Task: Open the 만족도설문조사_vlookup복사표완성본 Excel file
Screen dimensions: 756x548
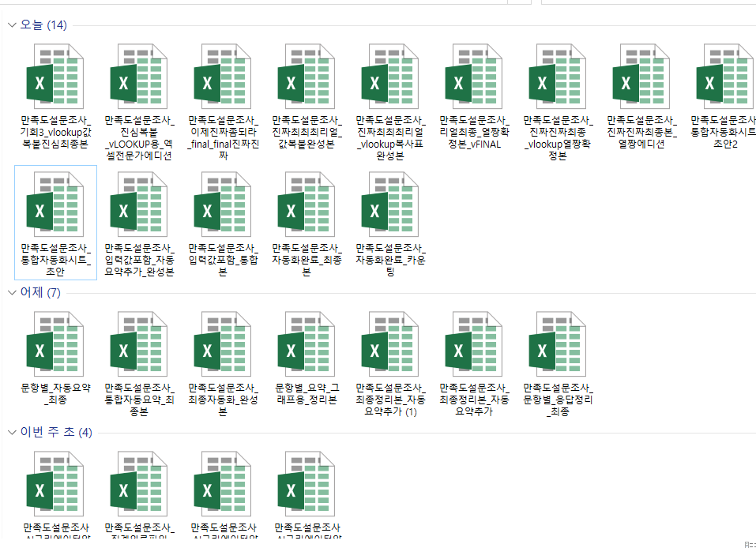Action: click(390, 75)
